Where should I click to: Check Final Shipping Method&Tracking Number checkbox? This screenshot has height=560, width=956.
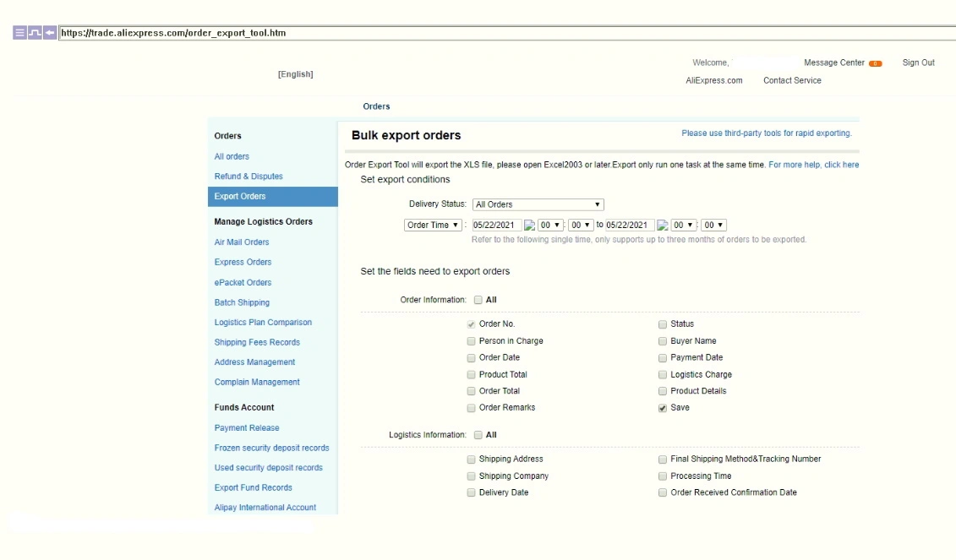pyautogui.click(x=662, y=459)
